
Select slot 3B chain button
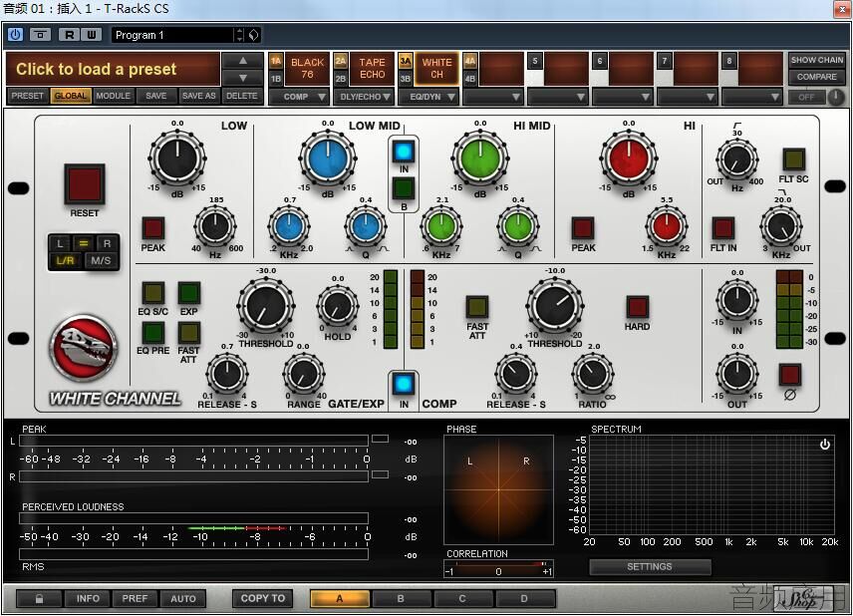coord(406,79)
